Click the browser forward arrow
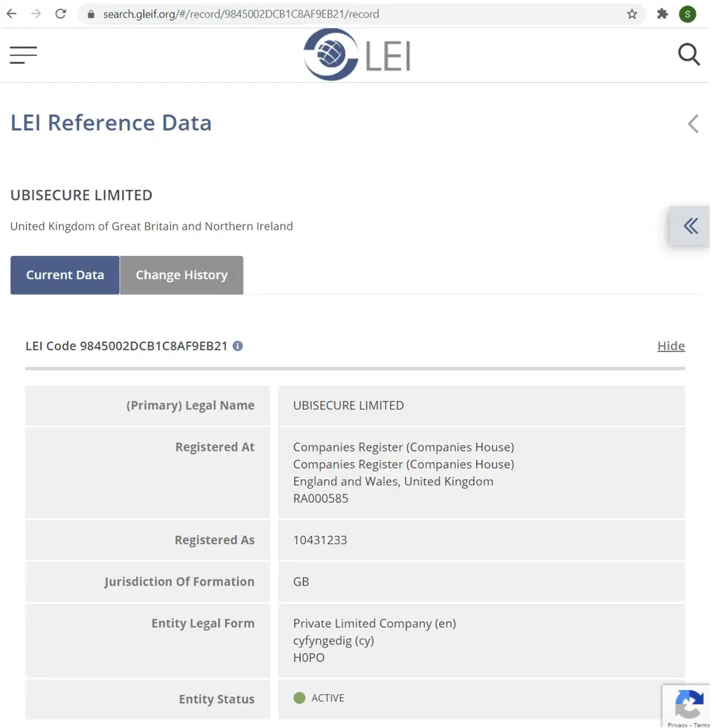716x728 pixels. coord(36,14)
